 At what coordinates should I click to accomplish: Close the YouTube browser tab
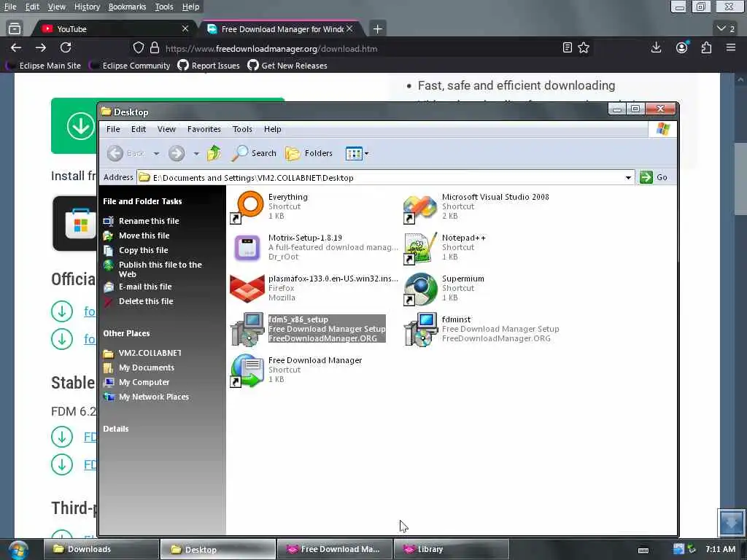pos(185,28)
